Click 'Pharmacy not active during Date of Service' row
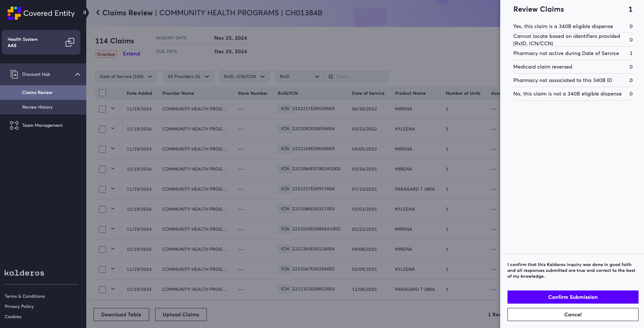The image size is (644, 328). 573,53
